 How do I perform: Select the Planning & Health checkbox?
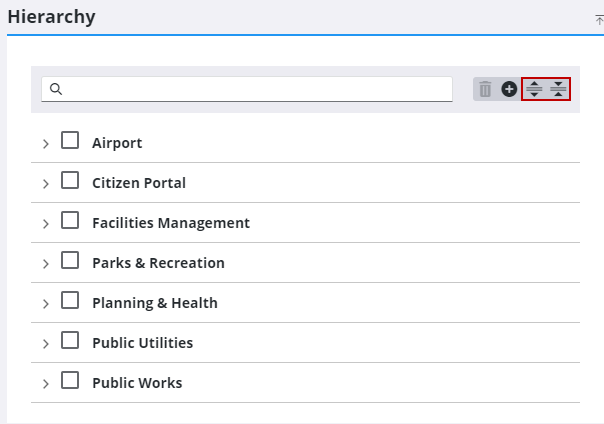70,301
